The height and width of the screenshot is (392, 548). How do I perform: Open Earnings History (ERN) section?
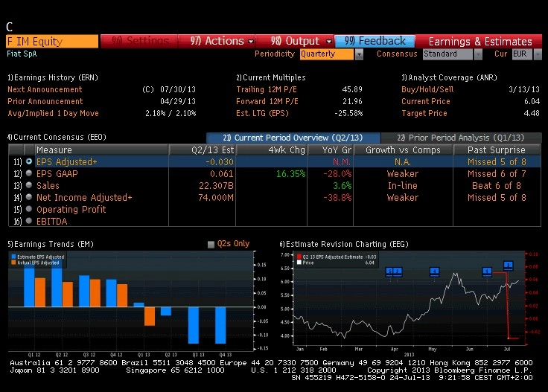coord(53,77)
